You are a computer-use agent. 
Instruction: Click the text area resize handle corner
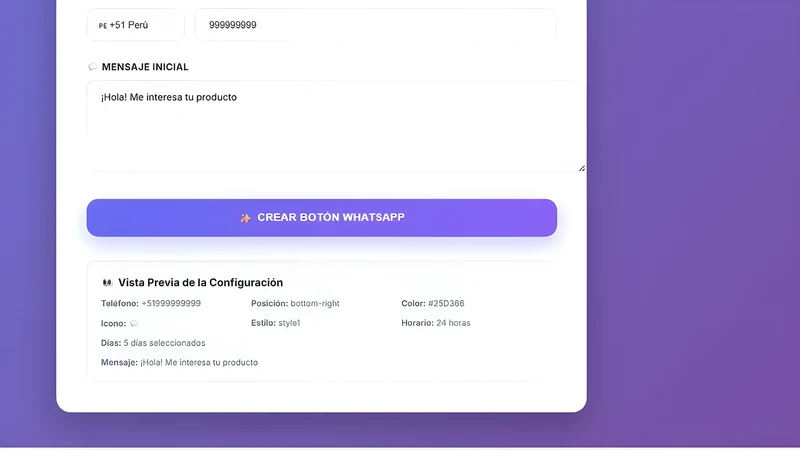coord(582,168)
